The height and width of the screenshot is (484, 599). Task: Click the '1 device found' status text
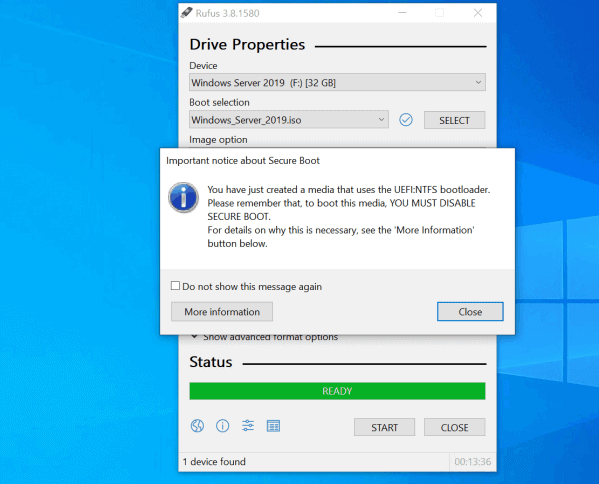tap(214, 462)
